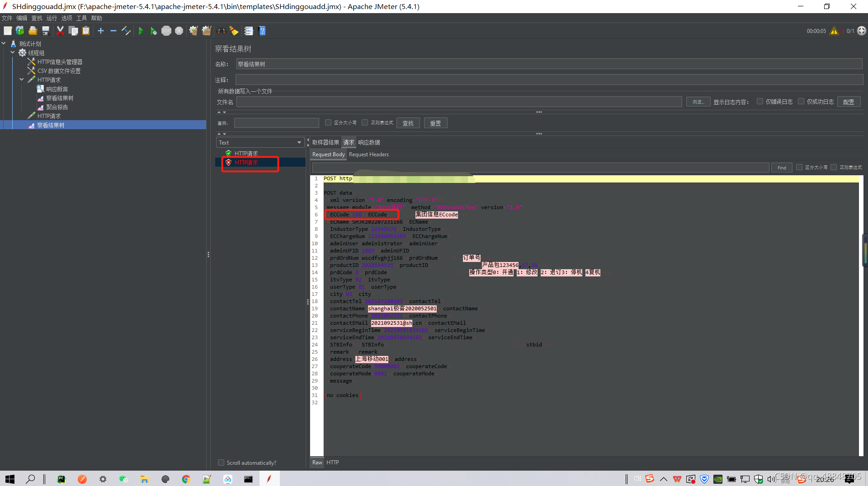Select the failed red HTTP请求 result
Image resolution: width=868 pixels, height=486 pixels.
pos(246,163)
